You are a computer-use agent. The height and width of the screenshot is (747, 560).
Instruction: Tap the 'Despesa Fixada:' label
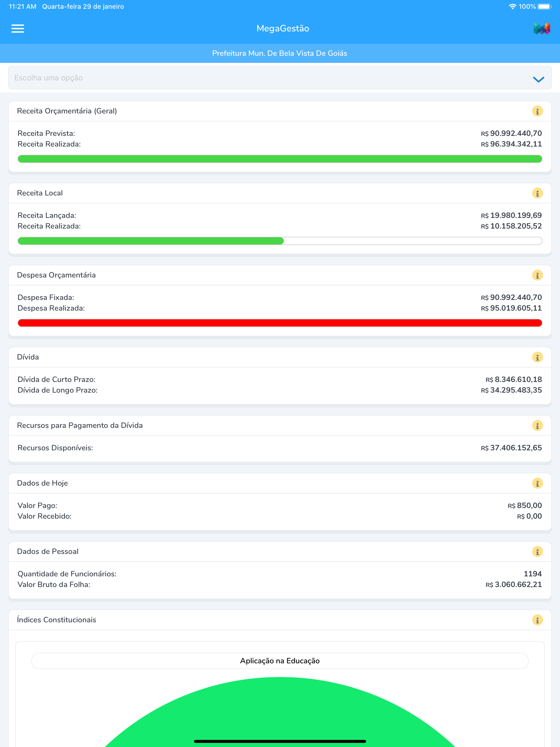pos(46,297)
